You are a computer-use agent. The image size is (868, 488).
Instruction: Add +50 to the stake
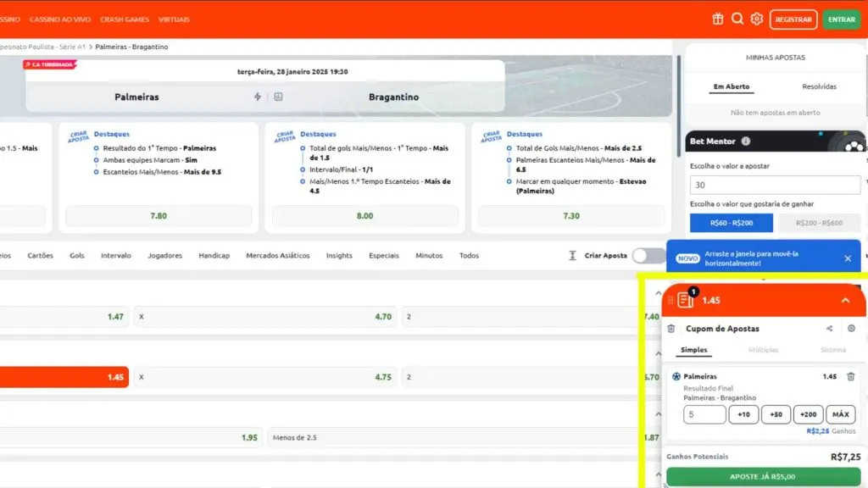tap(776, 414)
